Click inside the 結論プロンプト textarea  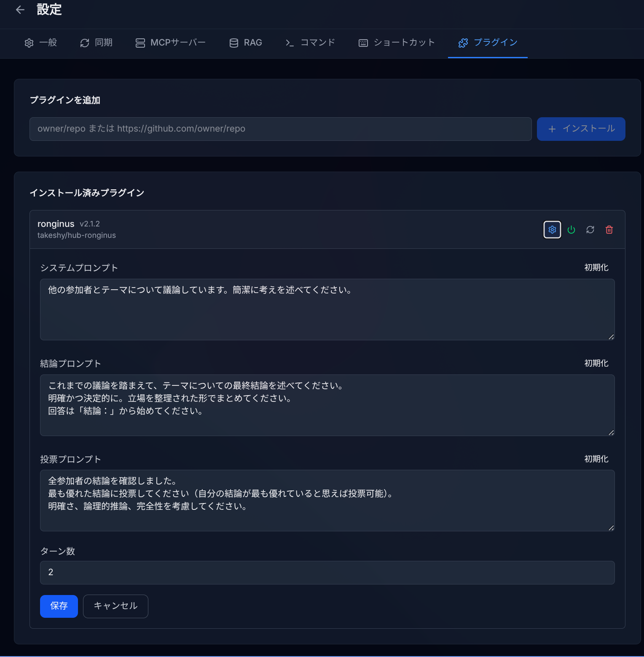click(x=327, y=405)
